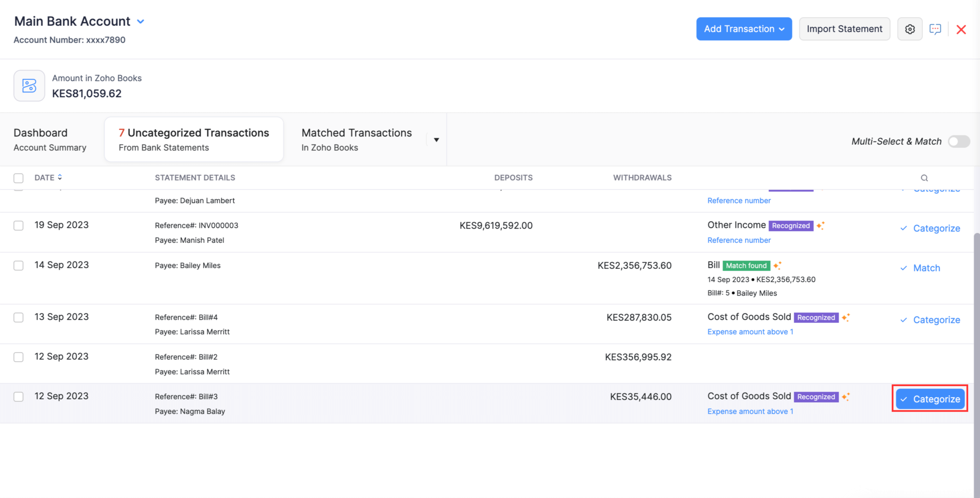Open the feedback chat icon near top right
Viewport: 980px width, 498px height.
[936, 29]
